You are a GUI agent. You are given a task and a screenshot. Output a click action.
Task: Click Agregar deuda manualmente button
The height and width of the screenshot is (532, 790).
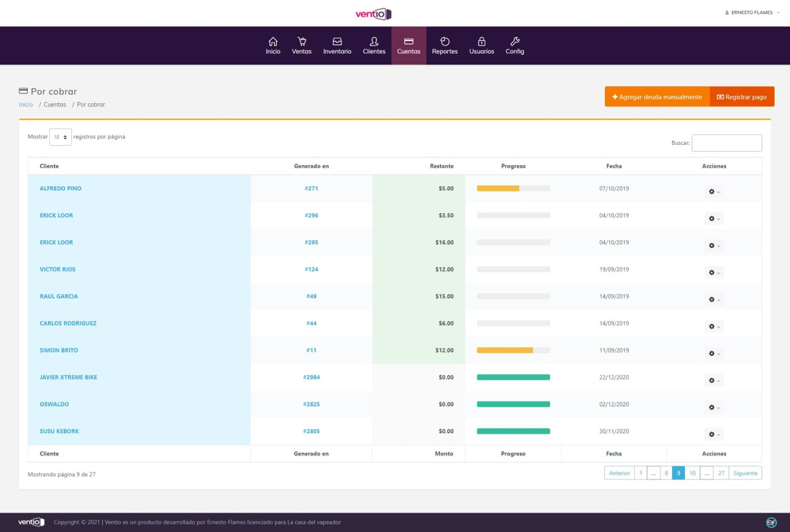click(x=657, y=96)
